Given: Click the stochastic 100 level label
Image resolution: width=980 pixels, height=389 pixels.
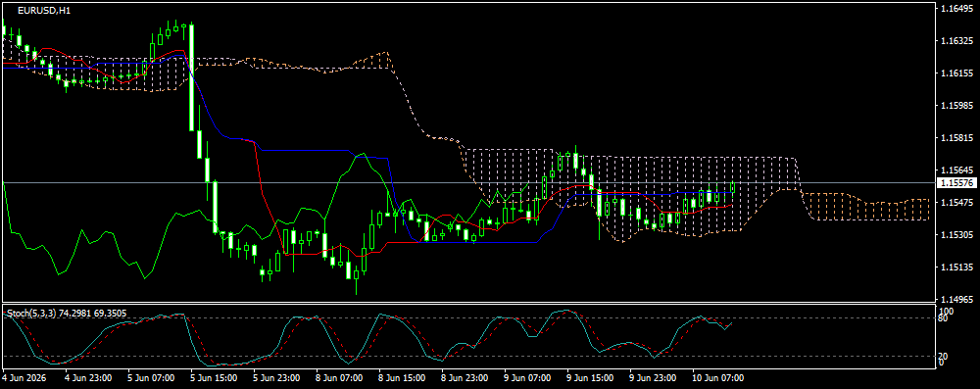Looking at the screenshot, I should tap(947, 311).
